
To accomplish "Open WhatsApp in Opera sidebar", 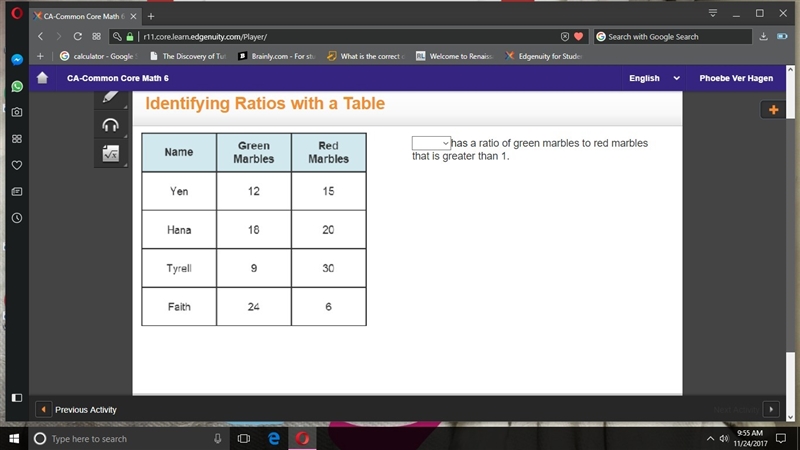I will [17, 86].
